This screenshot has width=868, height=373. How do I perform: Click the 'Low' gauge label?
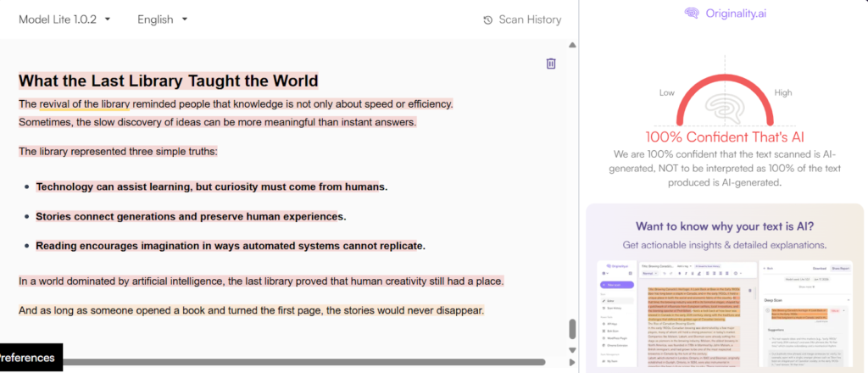[666, 93]
